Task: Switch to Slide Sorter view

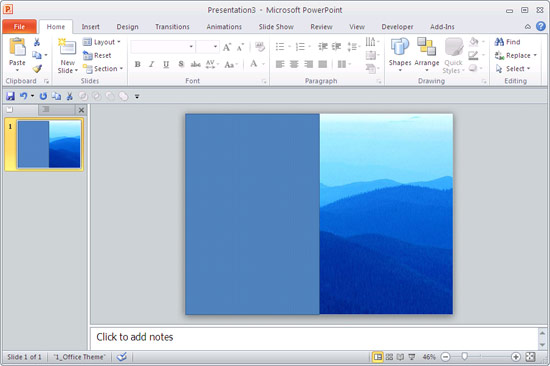Action: (389, 357)
